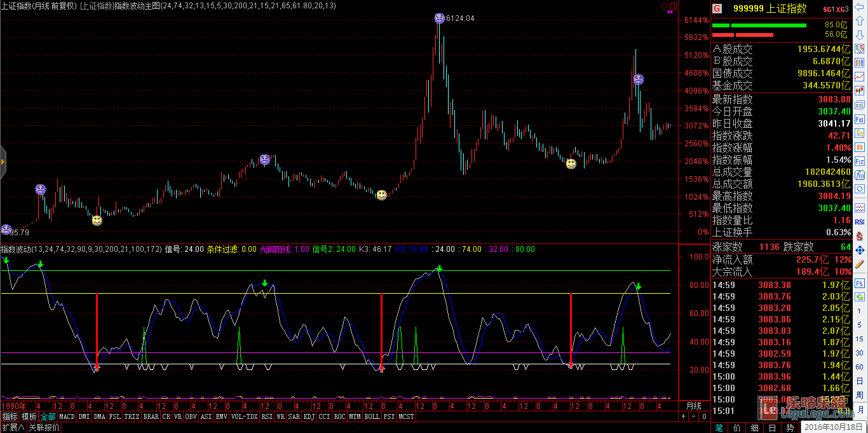Select the 全部 tab

[48, 416]
